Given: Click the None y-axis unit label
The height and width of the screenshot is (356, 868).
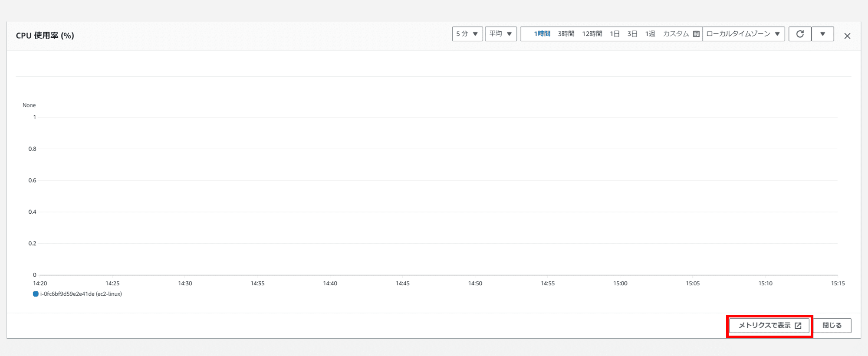Looking at the screenshot, I should (x=29, y=105).
